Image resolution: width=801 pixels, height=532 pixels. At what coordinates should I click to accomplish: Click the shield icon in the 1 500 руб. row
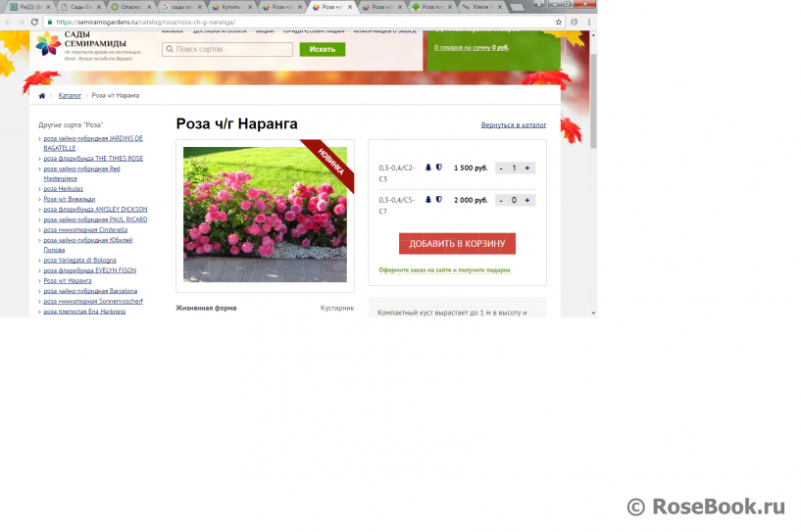[x=439, y=168]
